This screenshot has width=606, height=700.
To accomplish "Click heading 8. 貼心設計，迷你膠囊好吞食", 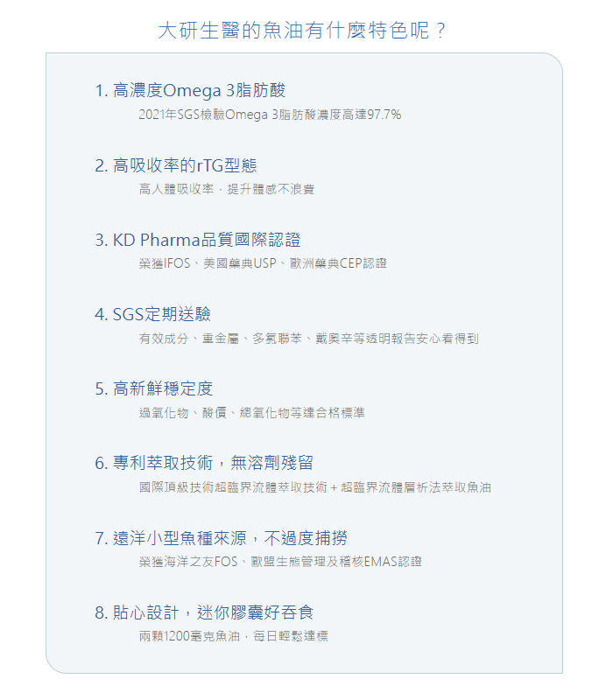I will pos(204,612).
